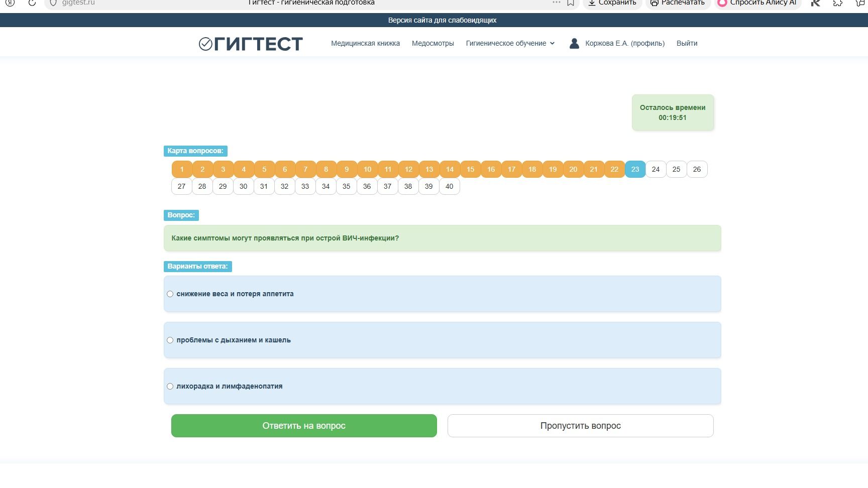Open question 26 in the question map
The height and width of the screenshot is (488, 868).
(697, 169)
